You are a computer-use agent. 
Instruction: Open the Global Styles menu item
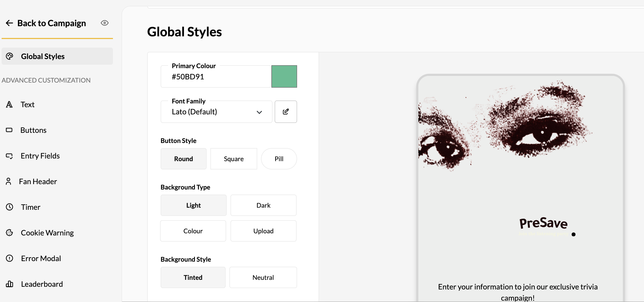[x=57, y=56]
